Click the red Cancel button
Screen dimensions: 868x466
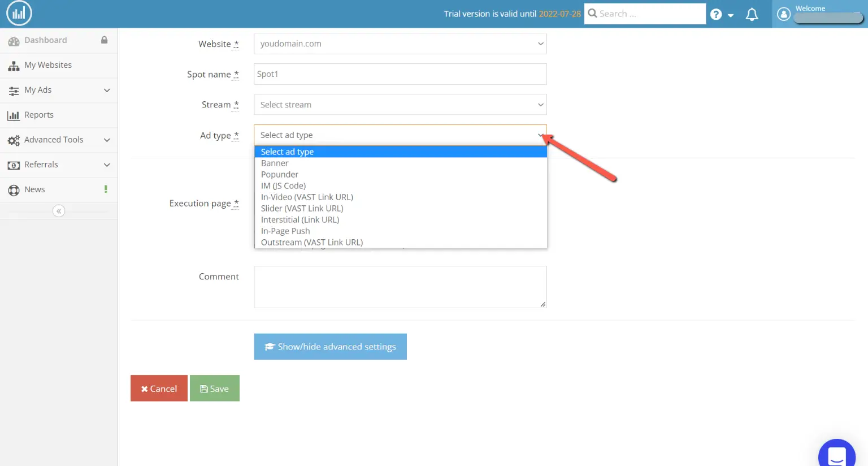coord(159,389)
